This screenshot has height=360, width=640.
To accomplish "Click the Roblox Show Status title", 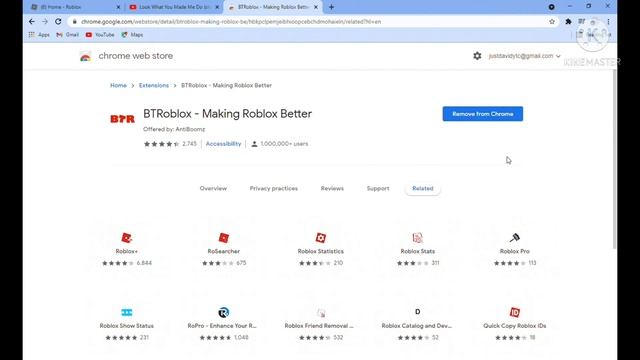I will coord(127,326).
